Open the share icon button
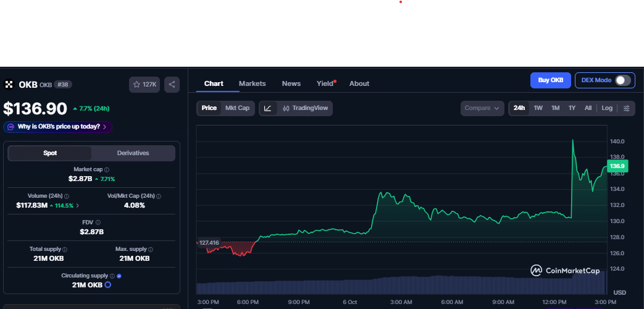This screenshot has height=309, width=644. coord(172,85)
